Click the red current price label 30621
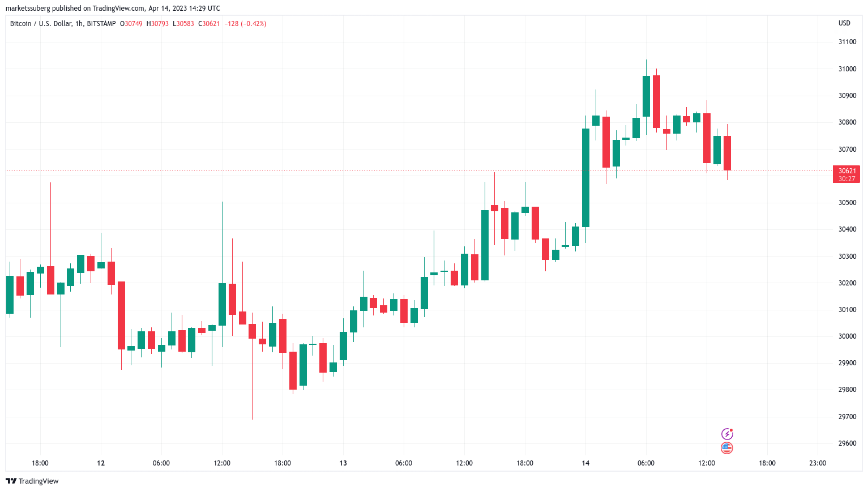Screen dimensions: 868x491 (x=846, y=170)
